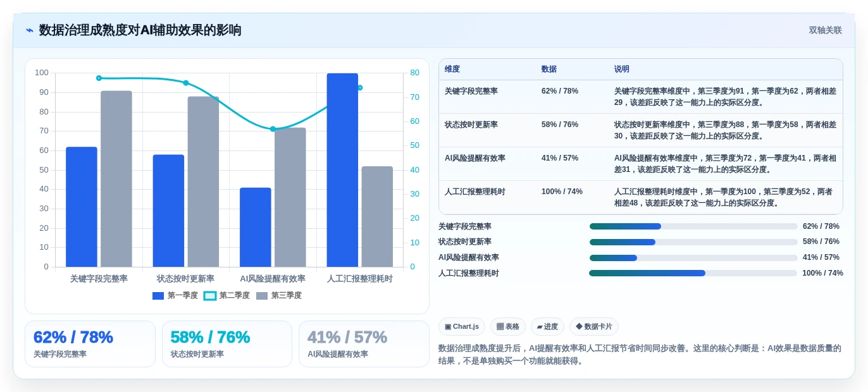Viewport: 868px width, 392px height.
Task: Click the line point above AI风险提醒有效率
Action: (x=273, y=129)
